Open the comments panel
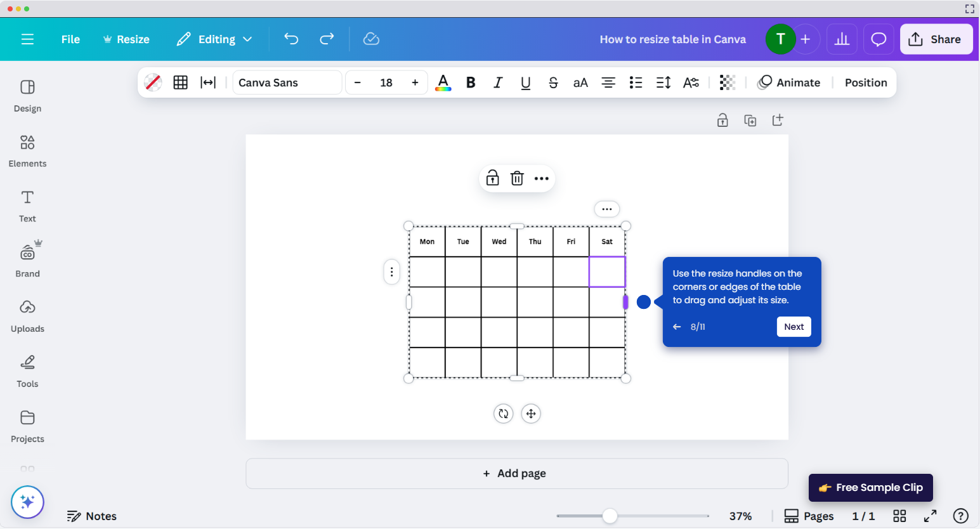The image size is (980, 529). (x=878, y=39)
